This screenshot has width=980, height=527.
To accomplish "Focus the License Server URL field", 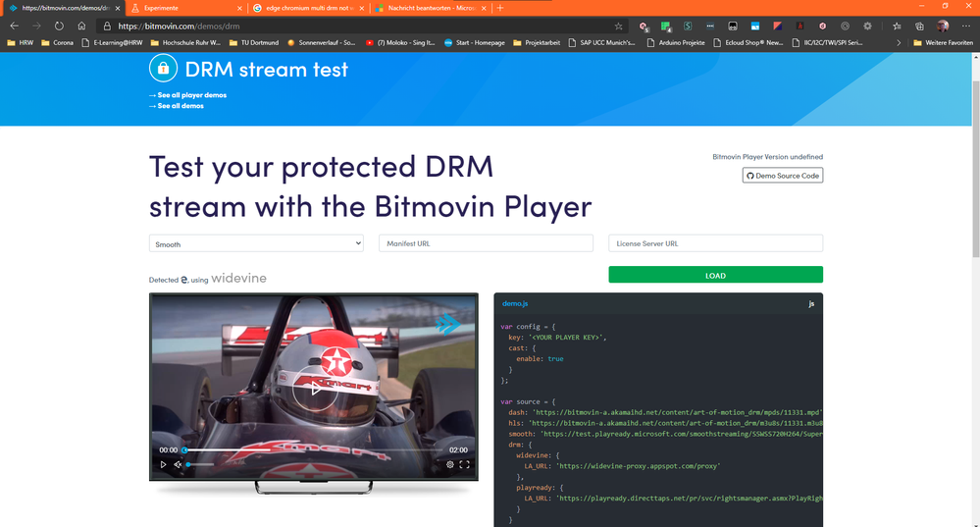I will pyautogui.click(x=715, y=243).
